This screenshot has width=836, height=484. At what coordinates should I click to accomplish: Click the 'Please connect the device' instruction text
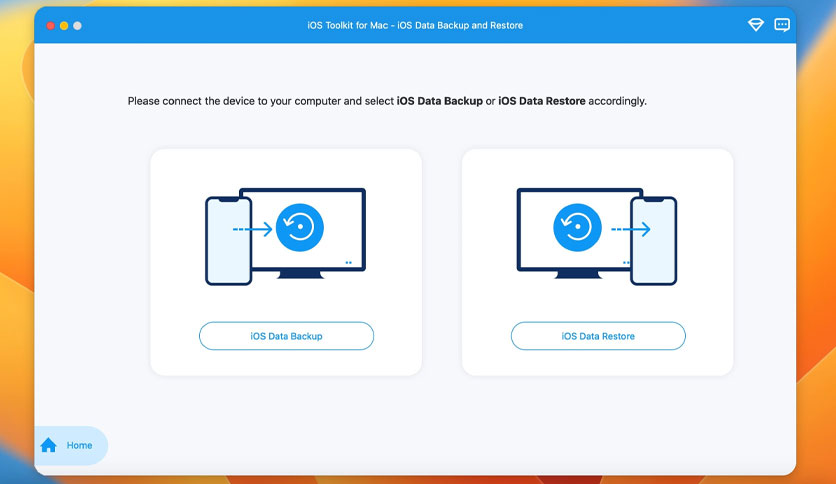point(387,101)
